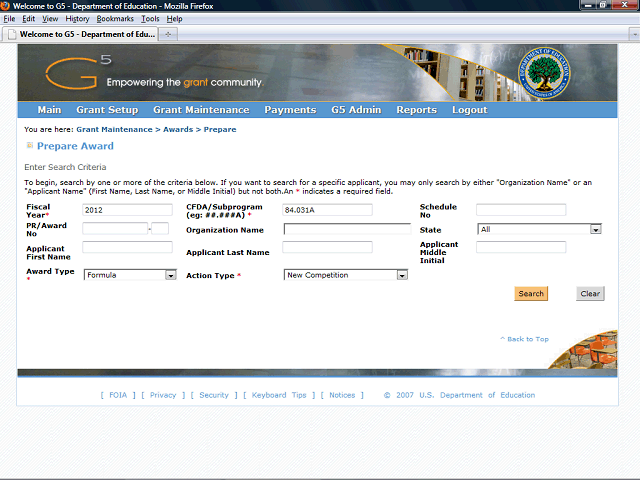Click Prepare breadcrumb link

point(220,129)
